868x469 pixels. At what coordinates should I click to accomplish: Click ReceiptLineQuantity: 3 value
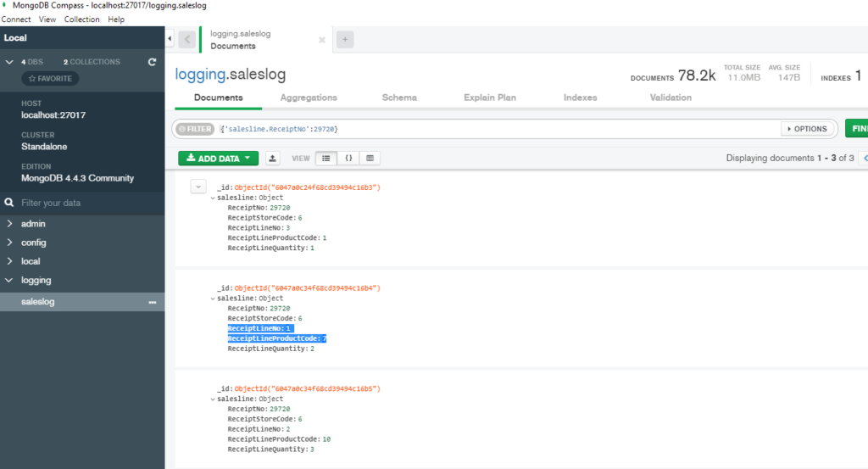312,449
